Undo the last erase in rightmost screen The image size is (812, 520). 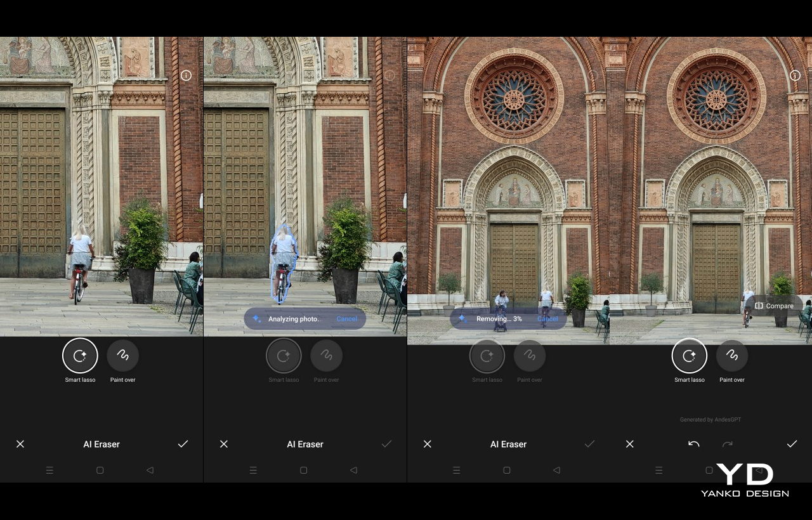pos(694,444)
